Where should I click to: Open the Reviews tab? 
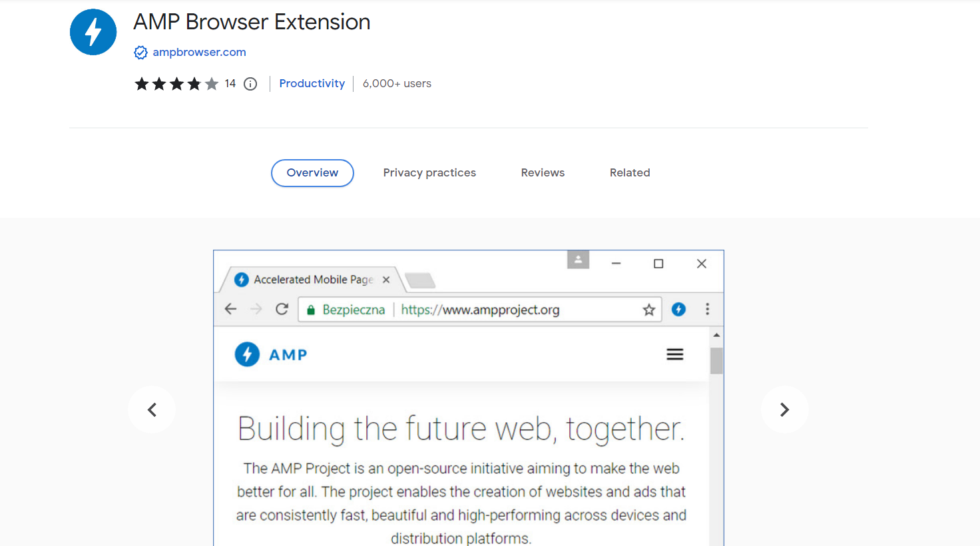click(x=543, y=173)
